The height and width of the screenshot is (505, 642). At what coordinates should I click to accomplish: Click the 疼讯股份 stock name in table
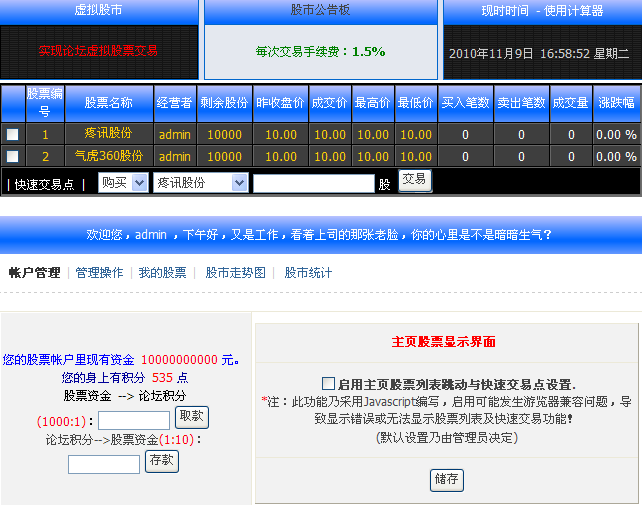coord(109,133)
